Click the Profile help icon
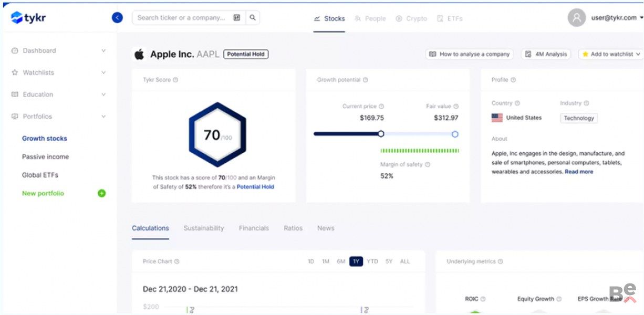The width and height of the screenshot is (644, 315). (513, 80)
